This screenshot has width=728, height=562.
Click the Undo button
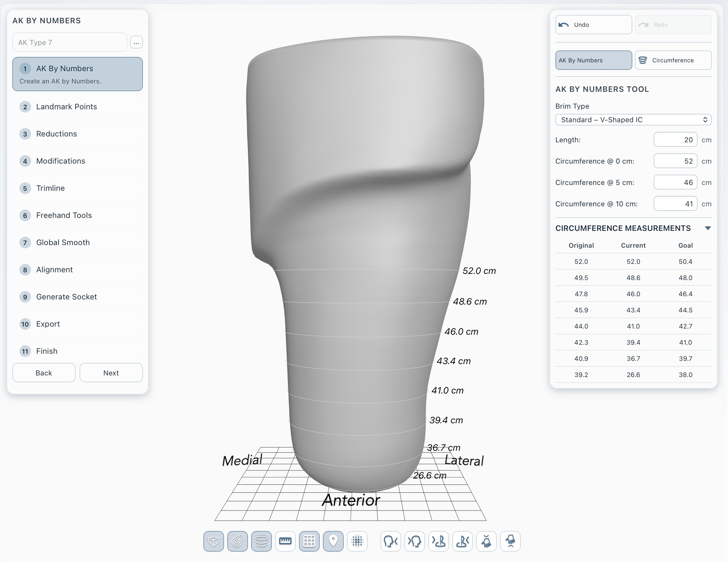tap(593, 25)
